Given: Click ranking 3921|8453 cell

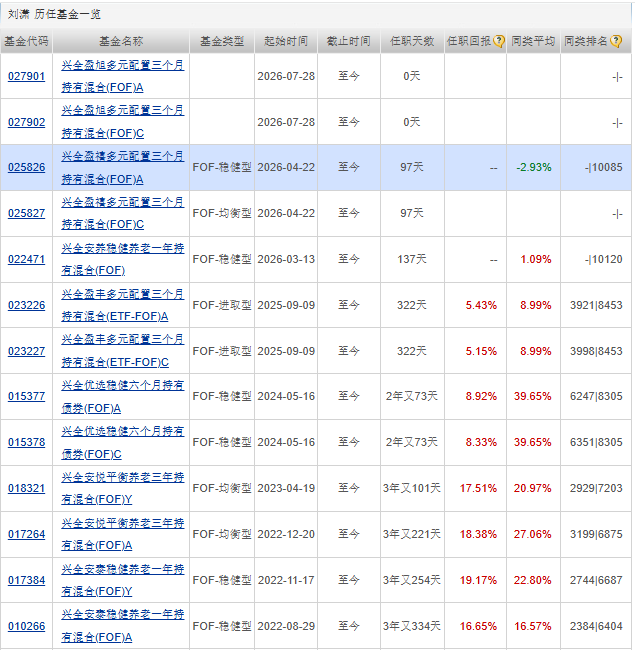Looking at the screenshot, I should pyautogui.click(x=596, y=306).
